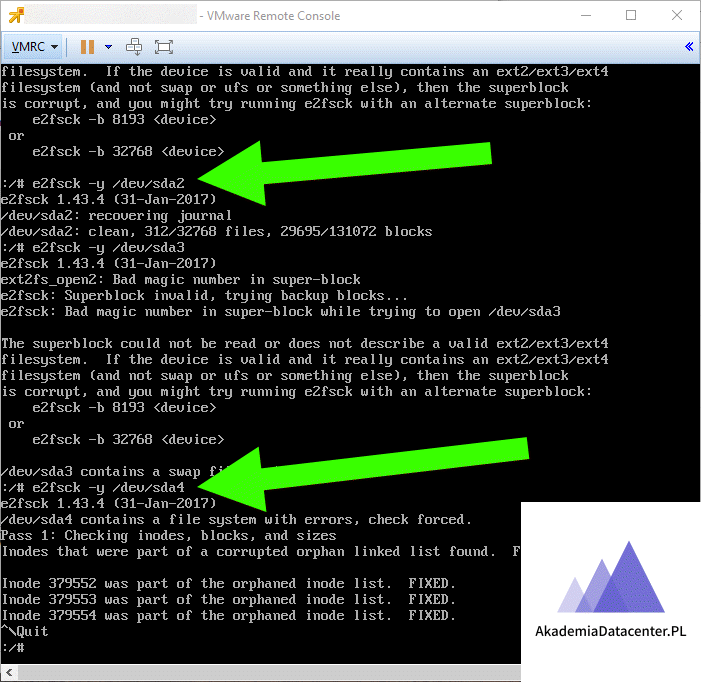
Task: Click the VMware Remote Console title text
Action: (270, 16)
